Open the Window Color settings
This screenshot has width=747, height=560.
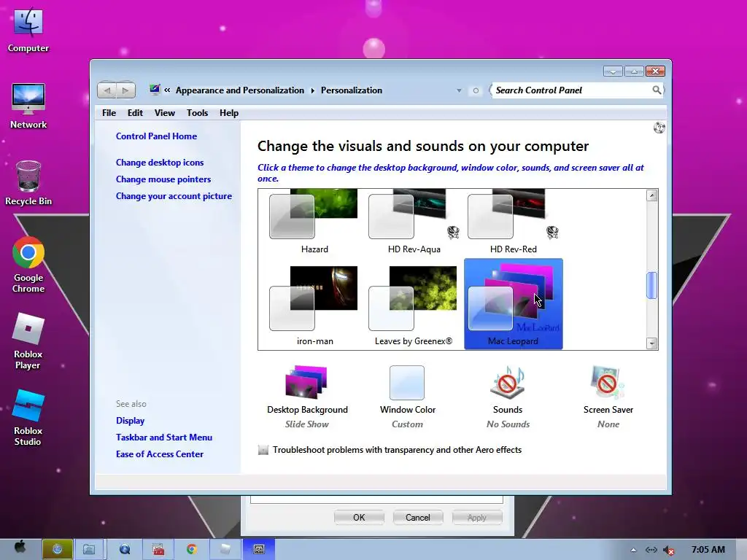pos(407,382)
